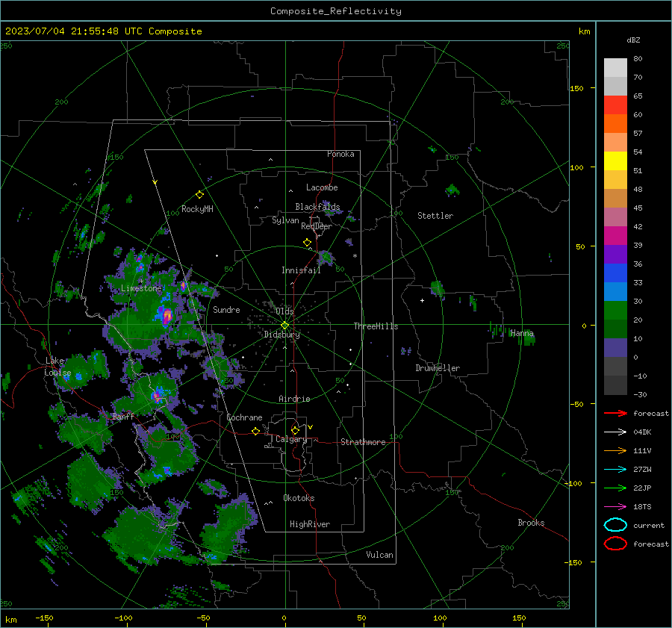The width and height of the screenshot is (672, 628).
Task: Select the bright red legend swatch
Action: (615, 105)
